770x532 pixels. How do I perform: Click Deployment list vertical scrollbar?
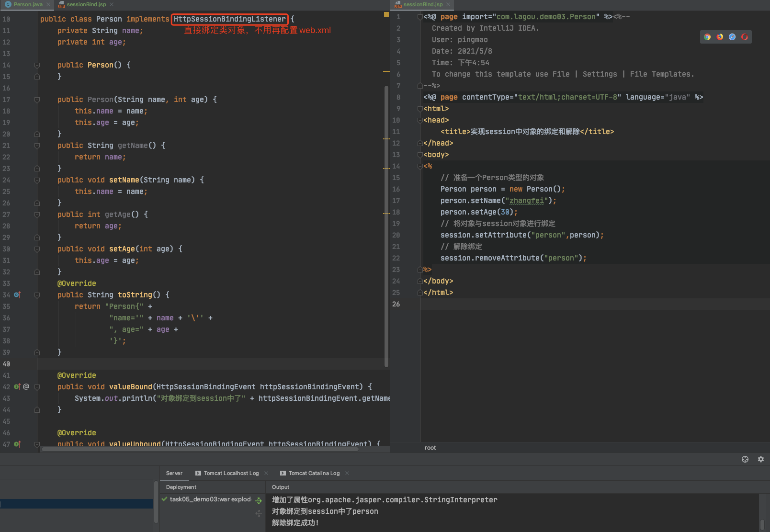(x=156, y=502)
